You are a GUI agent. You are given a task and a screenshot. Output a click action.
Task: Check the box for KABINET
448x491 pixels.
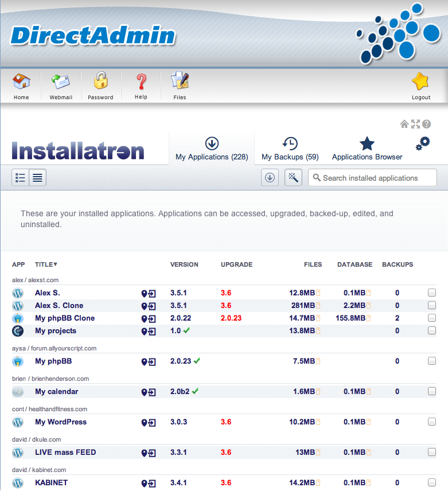[432, 482]
